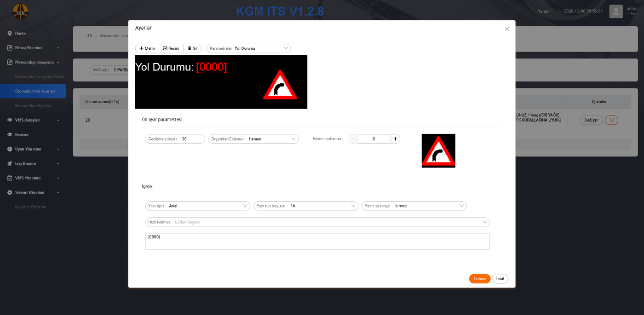This screenshot has width=644, height=315.
Task: Click the Kamera eye icon in sidebar
Action: click(x=10, y=134)
